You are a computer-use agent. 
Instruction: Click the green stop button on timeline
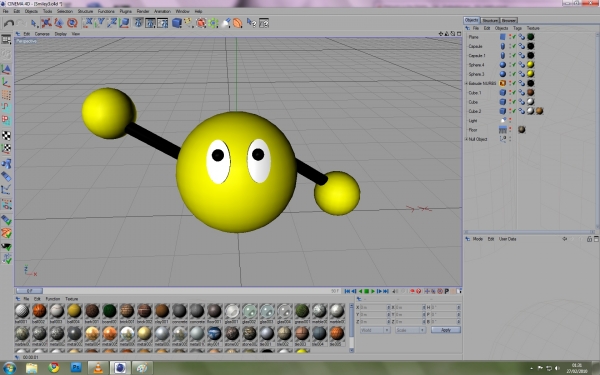(366, 291)
